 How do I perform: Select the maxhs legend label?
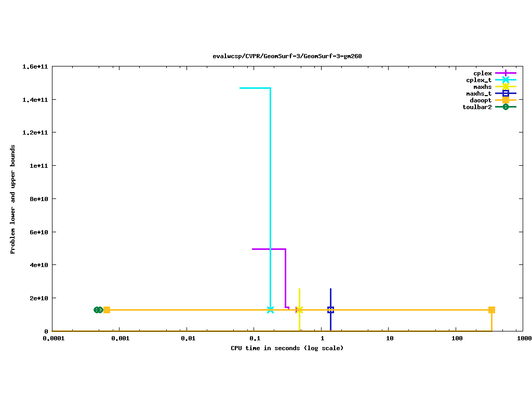tap(482, 87)
